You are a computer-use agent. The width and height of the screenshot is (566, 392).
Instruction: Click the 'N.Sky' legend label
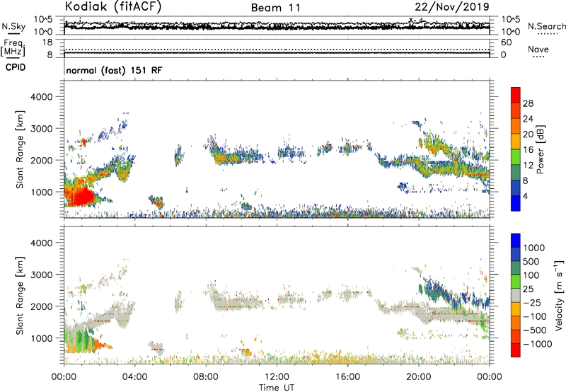[13, 26]
